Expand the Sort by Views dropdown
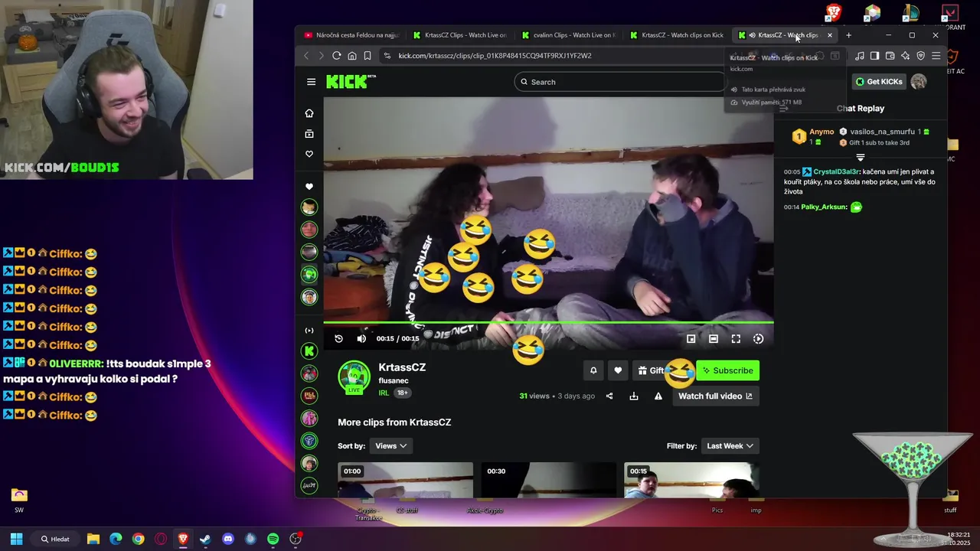Viewport: 980px width, 551px height. [391, 445]
